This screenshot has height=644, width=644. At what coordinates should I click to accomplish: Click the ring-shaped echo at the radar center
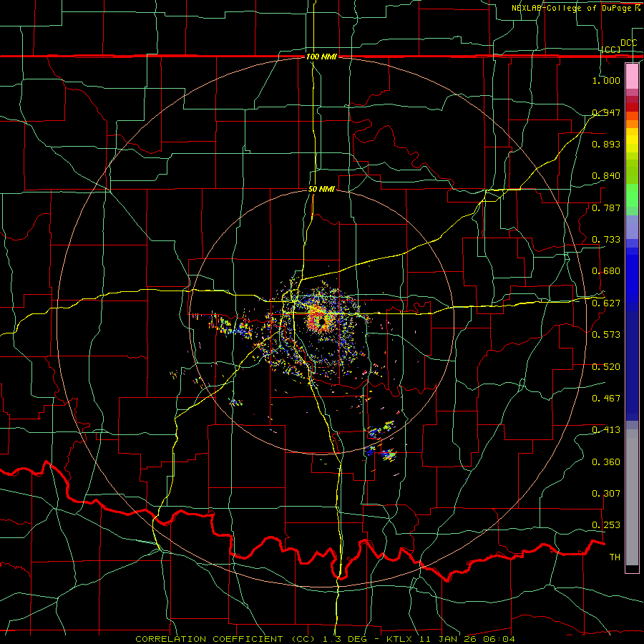tap(321, 320)
